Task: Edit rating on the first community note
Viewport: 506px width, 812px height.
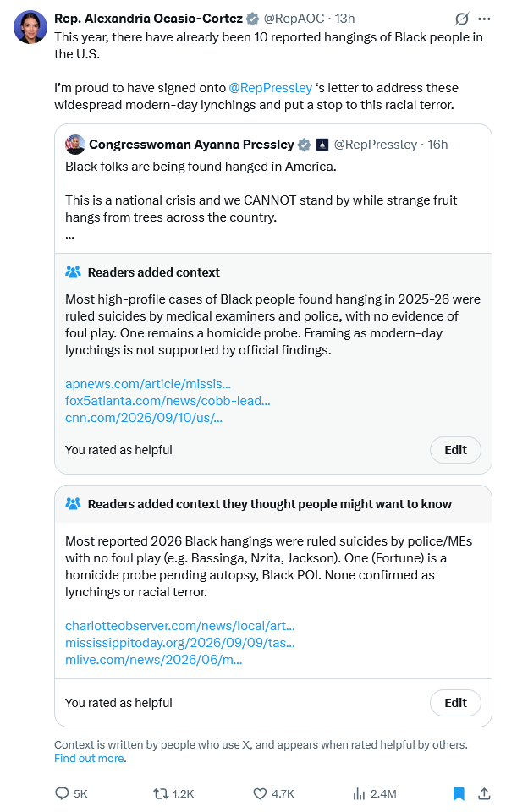Action: pyautogui.click(x=455, y=450)
